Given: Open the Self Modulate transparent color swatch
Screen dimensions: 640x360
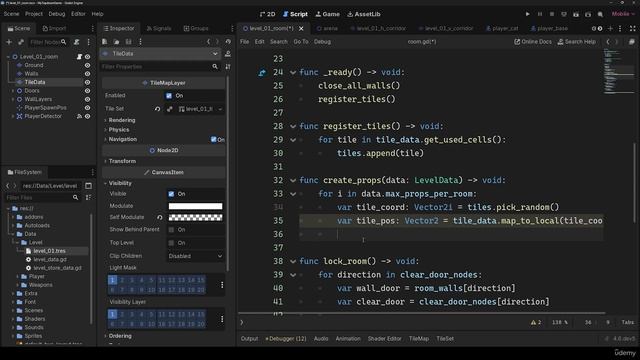Looking at the screenshot, I should [x=196, y=218].
